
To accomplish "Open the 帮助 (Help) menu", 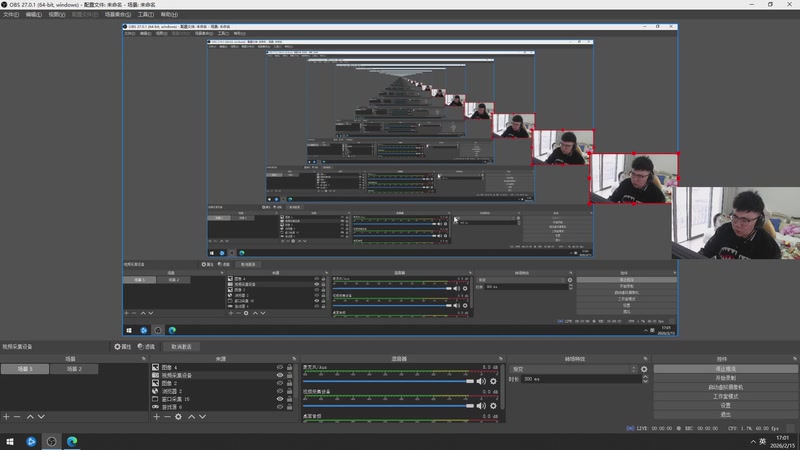I will 169,14.
